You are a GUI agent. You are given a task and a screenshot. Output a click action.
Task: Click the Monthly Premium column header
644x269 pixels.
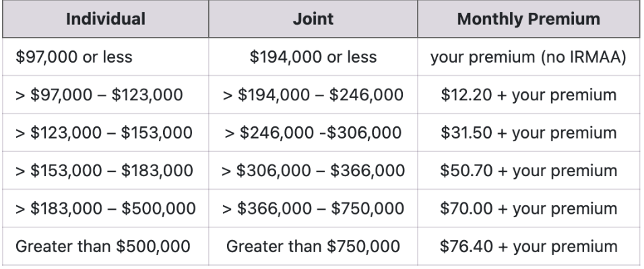(529, 19)
